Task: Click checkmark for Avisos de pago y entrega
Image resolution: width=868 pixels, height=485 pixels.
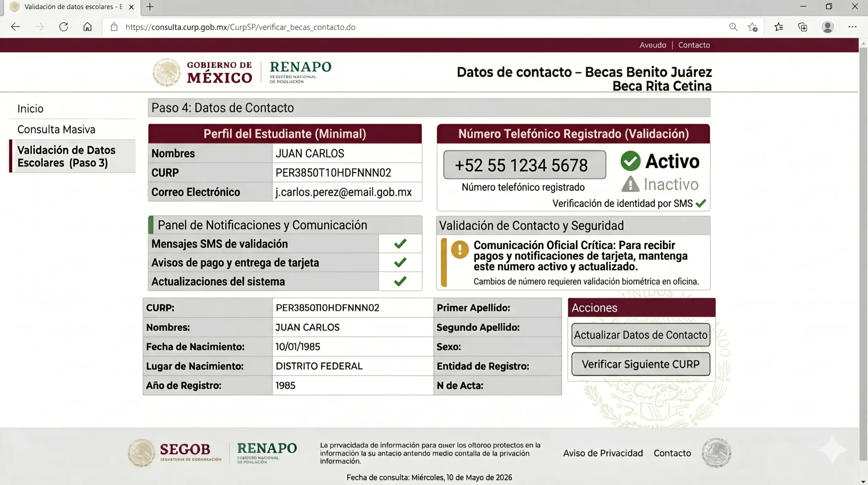Action: pos(400,262)
